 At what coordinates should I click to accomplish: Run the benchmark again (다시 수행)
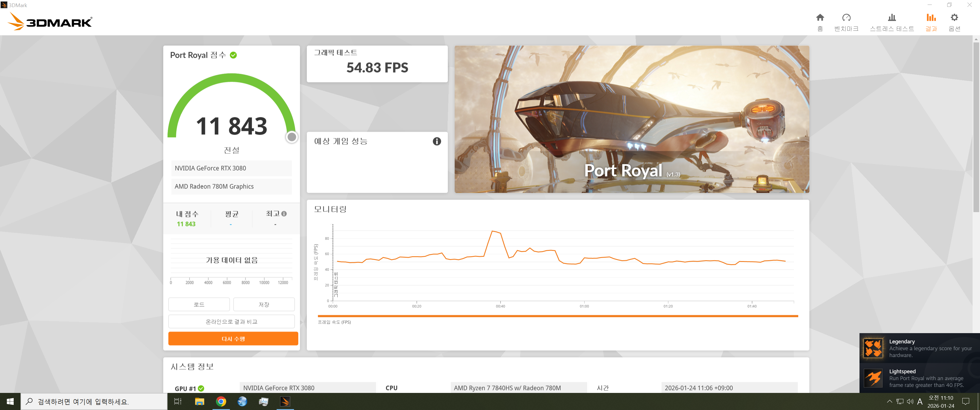(x=233, y=339)
